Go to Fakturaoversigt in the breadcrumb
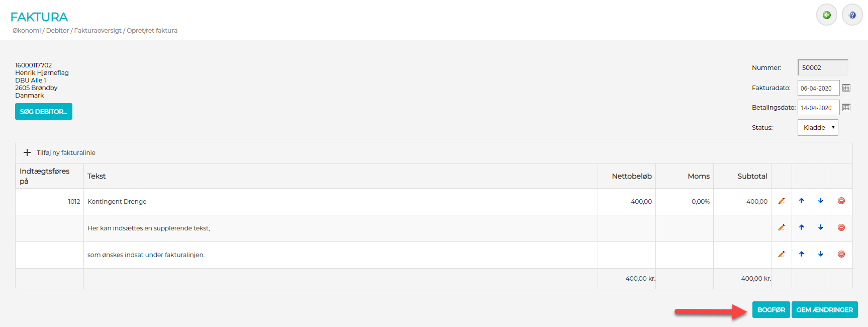 [x=98, y=31]
